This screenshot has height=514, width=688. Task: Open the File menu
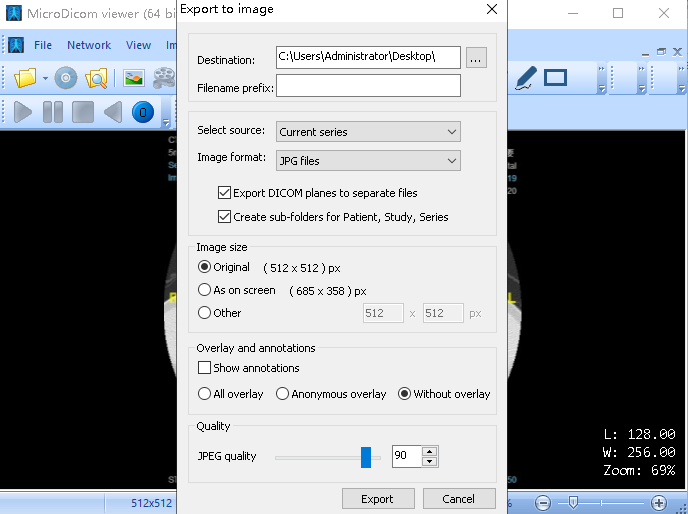(43, 45)
